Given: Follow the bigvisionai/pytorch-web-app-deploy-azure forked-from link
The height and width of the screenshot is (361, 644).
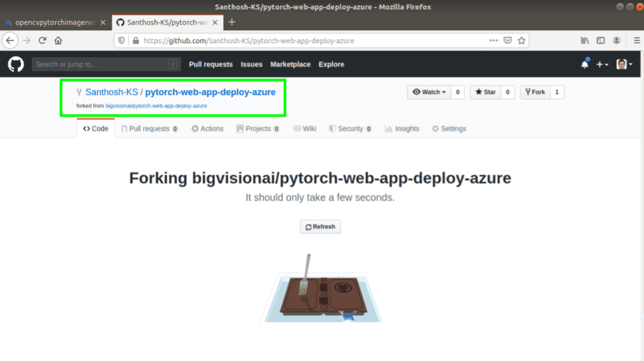Looking at the screenshot, I should (x=156, y=105).
